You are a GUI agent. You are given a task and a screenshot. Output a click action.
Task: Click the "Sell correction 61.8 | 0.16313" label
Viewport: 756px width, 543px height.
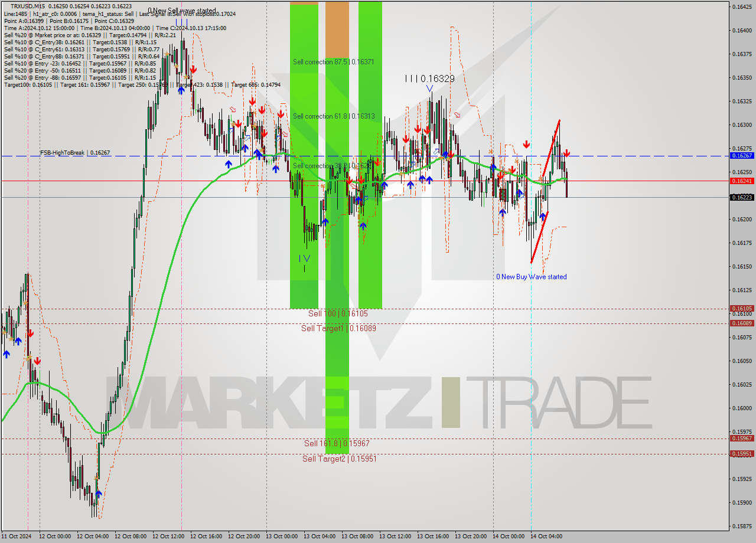pos(334,116)
